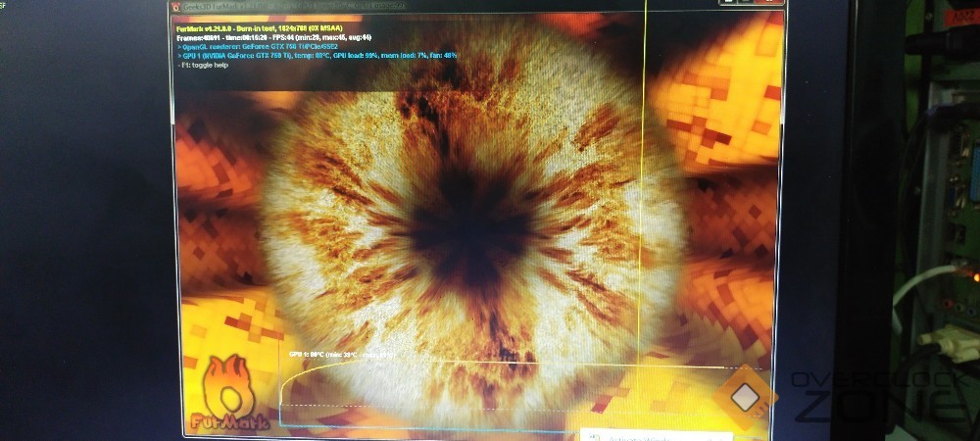Image resolution: width=980 pixels, height=441 pixels.
Task: Click the Geeks3D FurMark window title text
Action: coord(294,6)
